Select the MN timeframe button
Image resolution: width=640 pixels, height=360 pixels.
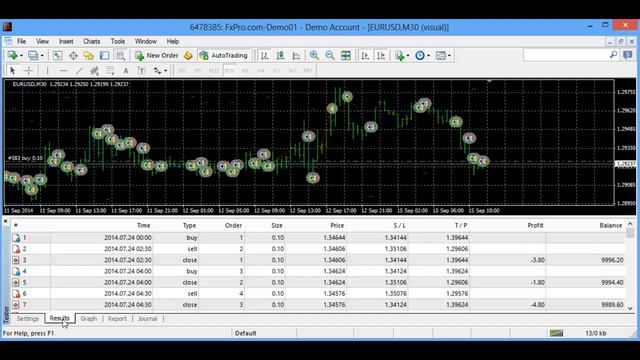tap(308, 71)
